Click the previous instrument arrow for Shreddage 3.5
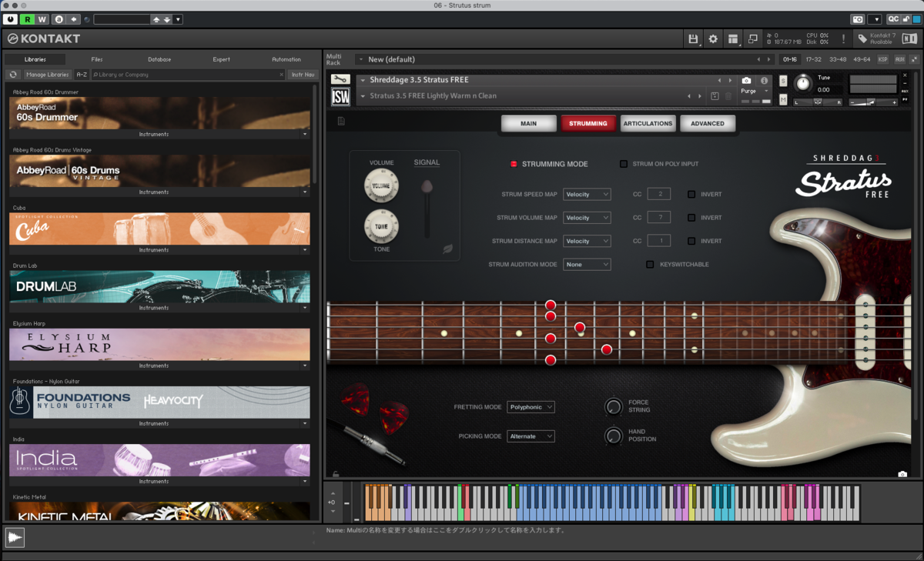 pyautogui.click(x=720, y=80)
